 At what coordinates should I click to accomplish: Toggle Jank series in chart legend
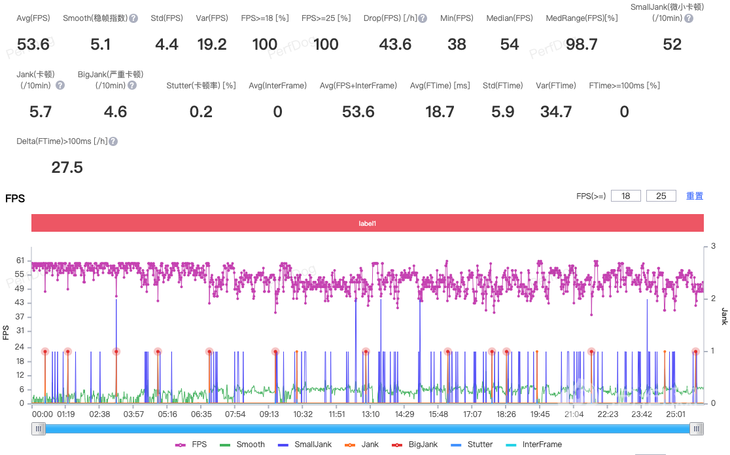[362, 444]
